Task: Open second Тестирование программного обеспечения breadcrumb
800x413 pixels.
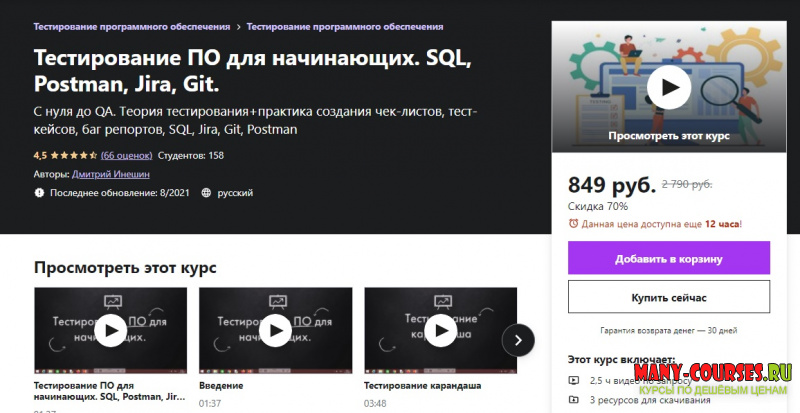Action: coord(345,26)
